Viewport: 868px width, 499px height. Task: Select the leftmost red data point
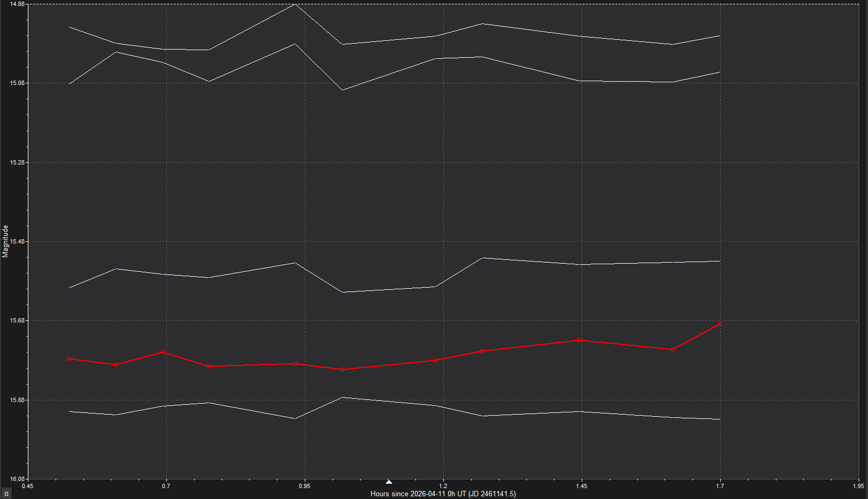coord(69,358)
